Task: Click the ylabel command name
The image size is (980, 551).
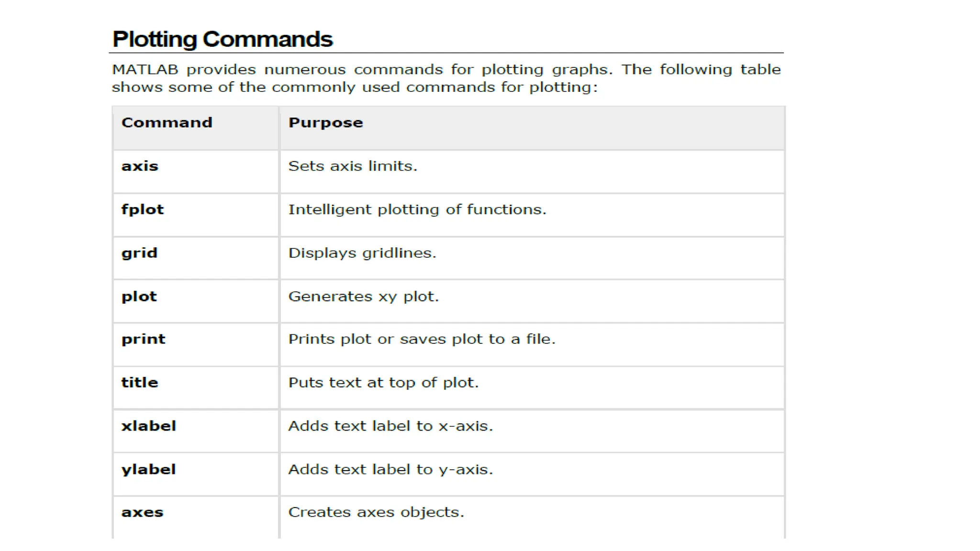Action: coord(149,469)
